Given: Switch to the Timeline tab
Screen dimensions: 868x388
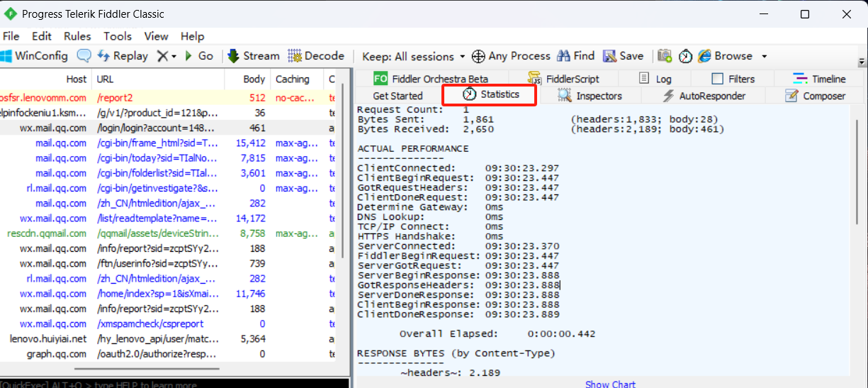Looking at the screenshot, I should click(x=819, y=79).
